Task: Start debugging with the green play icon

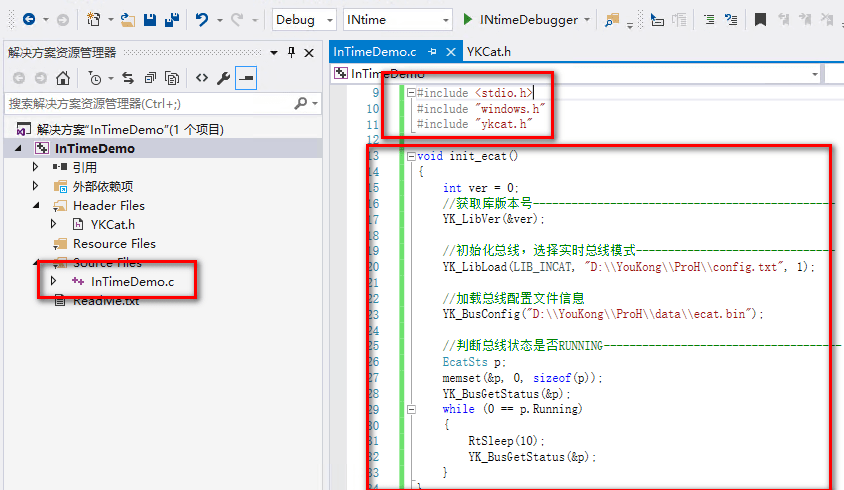Action: (468, 20)
